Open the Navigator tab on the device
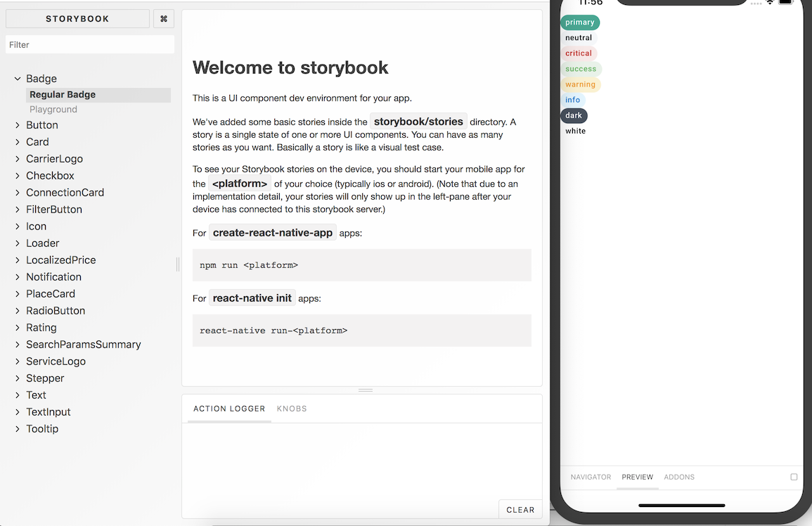 [591, 477]
